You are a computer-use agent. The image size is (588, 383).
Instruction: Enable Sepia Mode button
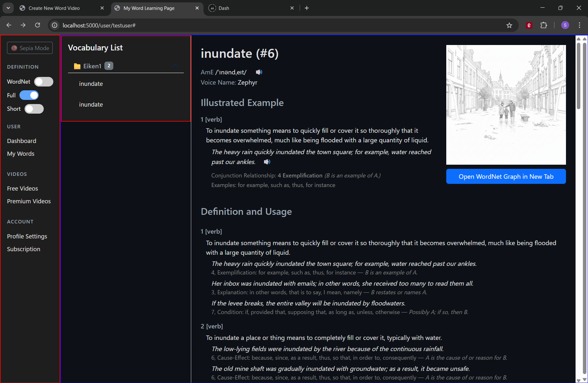[30, 48]
